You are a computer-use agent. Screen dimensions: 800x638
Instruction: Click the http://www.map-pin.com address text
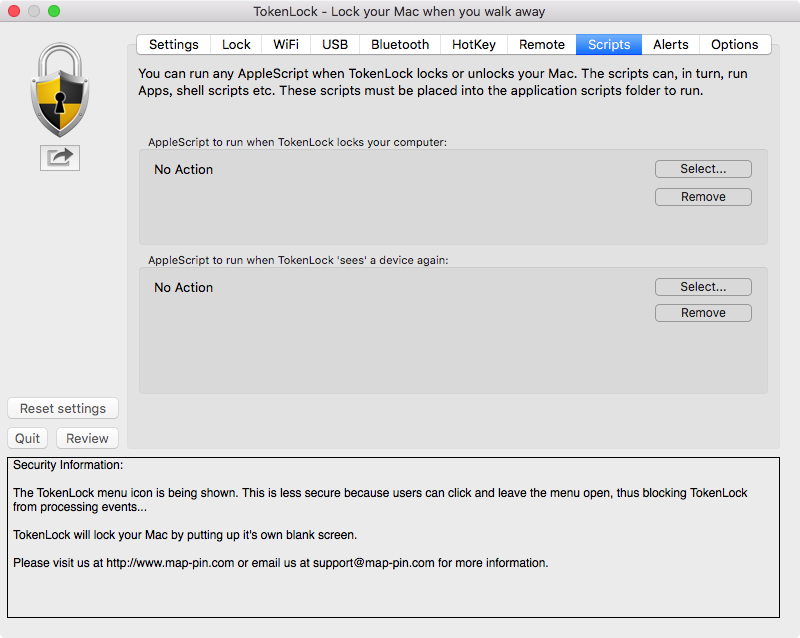170,563
